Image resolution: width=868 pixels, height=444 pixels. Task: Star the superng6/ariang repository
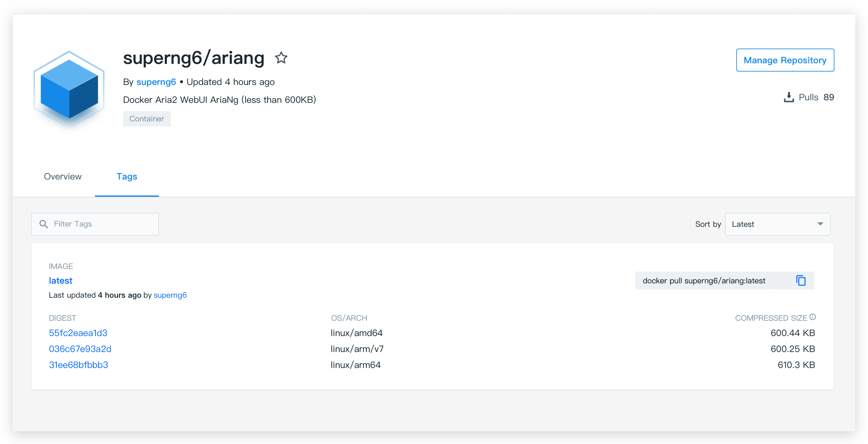pyautogui.click(x=281, y=58)
